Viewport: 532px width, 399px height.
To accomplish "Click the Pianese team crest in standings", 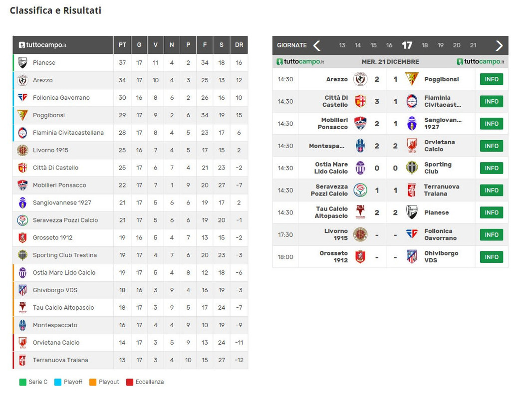I will 23,63.
